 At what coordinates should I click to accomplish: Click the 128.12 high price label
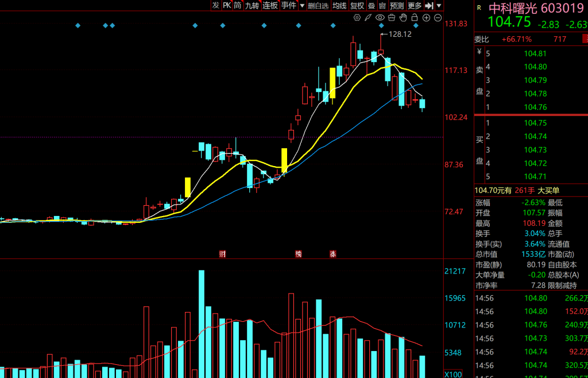(400, 34)
